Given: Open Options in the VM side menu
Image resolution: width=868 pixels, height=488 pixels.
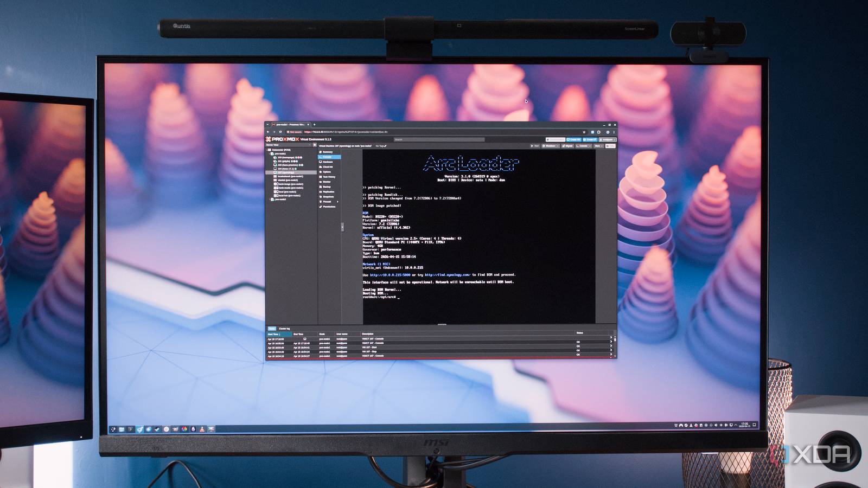Looking at the screenshot, I should 329,172.
